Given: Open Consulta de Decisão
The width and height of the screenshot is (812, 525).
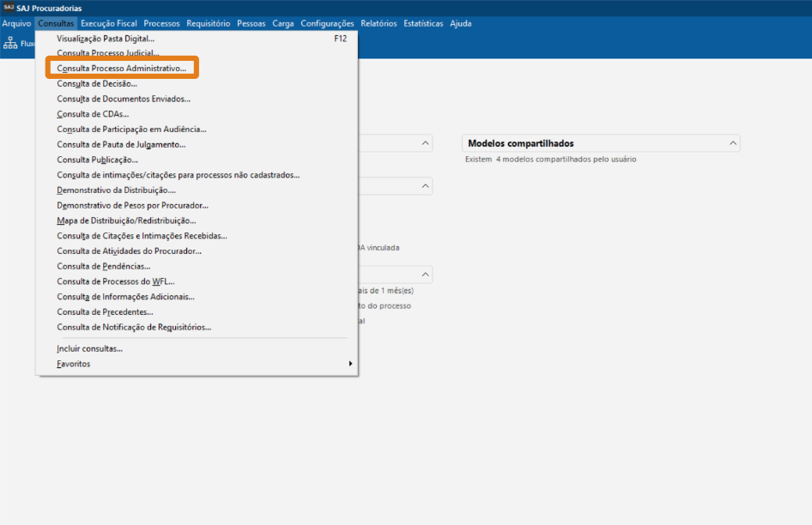Looking at the screenshot, I should (x=97, y=83).
